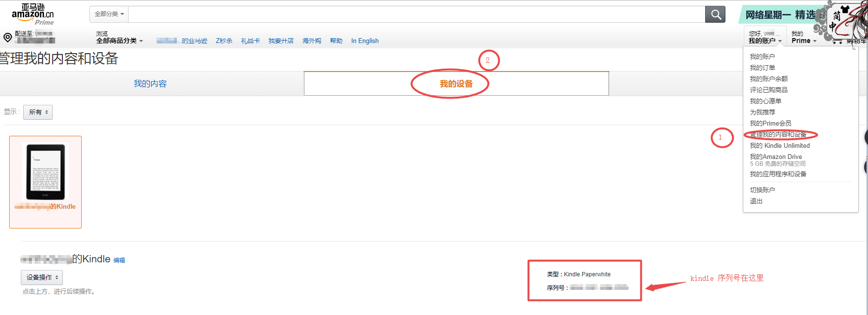Select the Kindle device thumbnail card
The height and width of the screenshot is (315, 868).
[45, 182]
